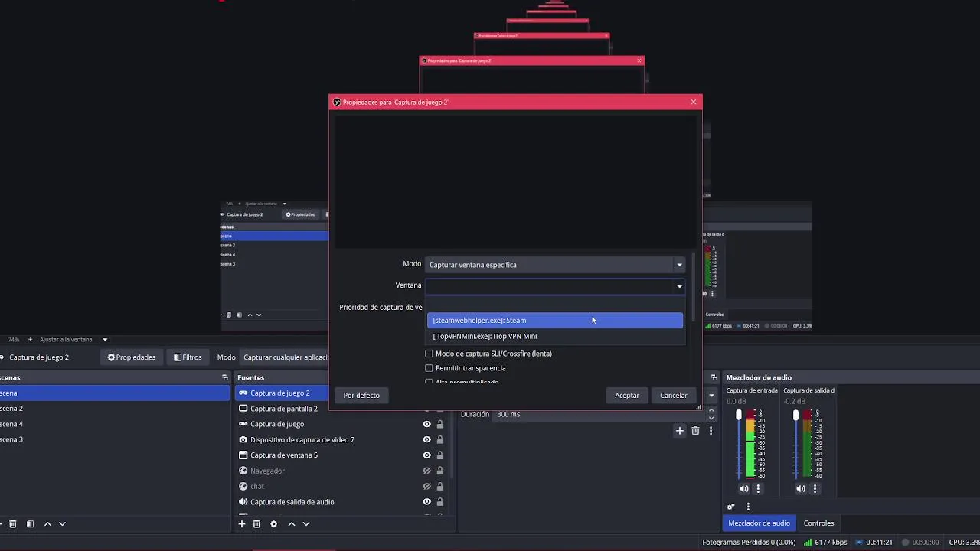The image size is (980, 551).
Task: Show the Navegador source
Action: [426, 471]
